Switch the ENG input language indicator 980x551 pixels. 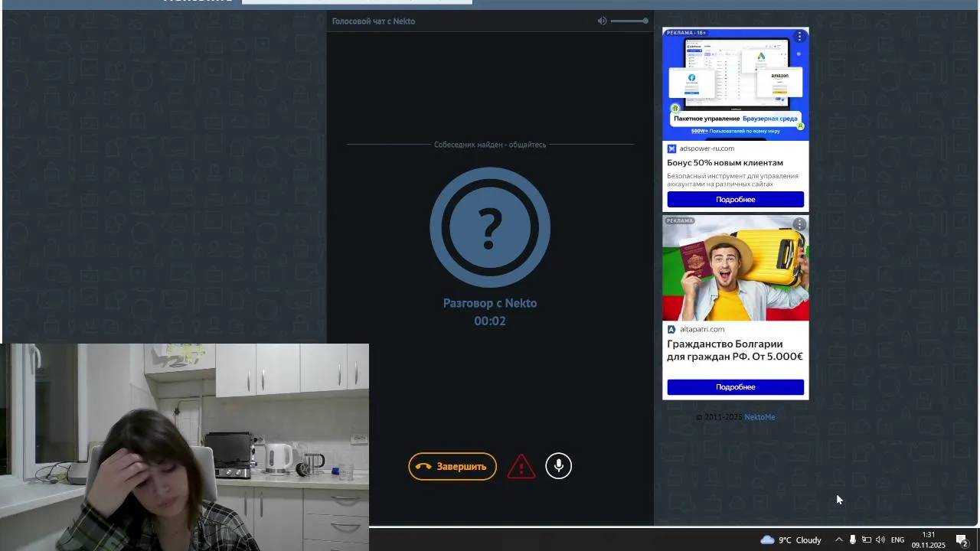pos(897,540)
